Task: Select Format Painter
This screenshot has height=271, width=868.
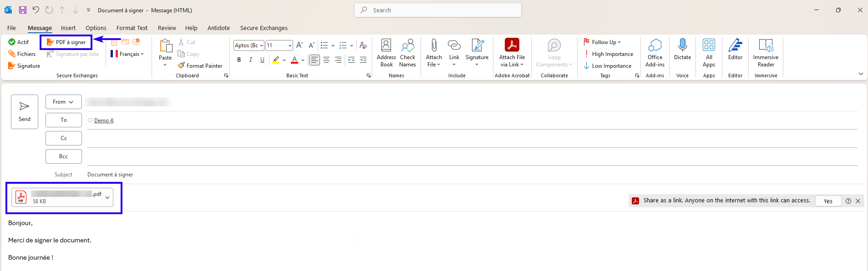Action: [200, 66]
